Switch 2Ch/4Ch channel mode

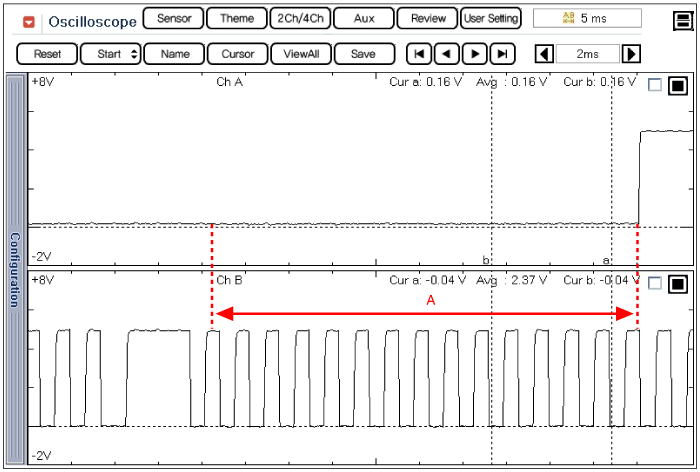point(300,18)
